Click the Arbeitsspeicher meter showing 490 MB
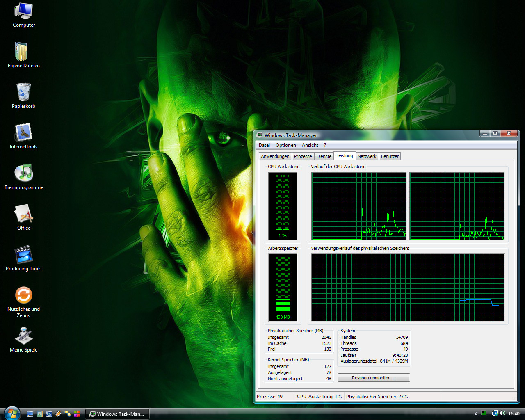 point(283,287)
